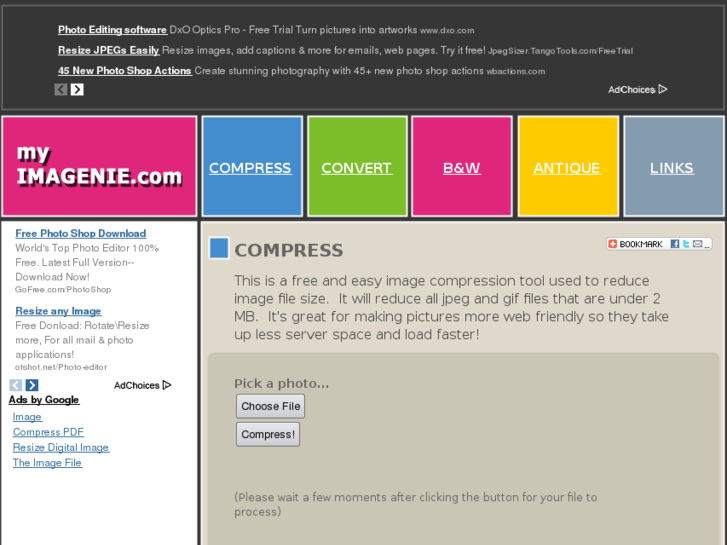Click the 'Pick a photo...' label
The width and height of the screenshot is (727, 545).
pos(281,384)
